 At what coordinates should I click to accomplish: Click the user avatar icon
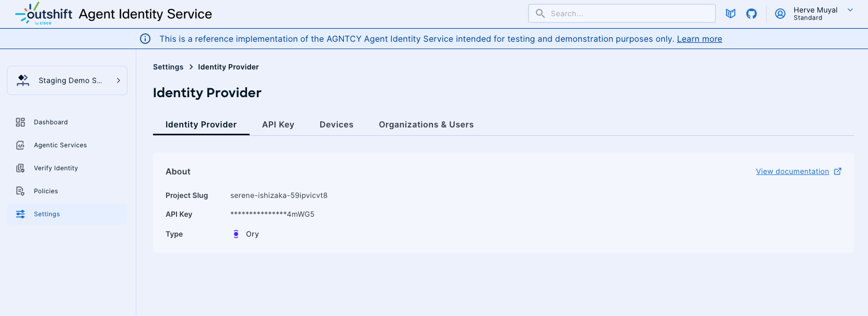click(780, 14)
